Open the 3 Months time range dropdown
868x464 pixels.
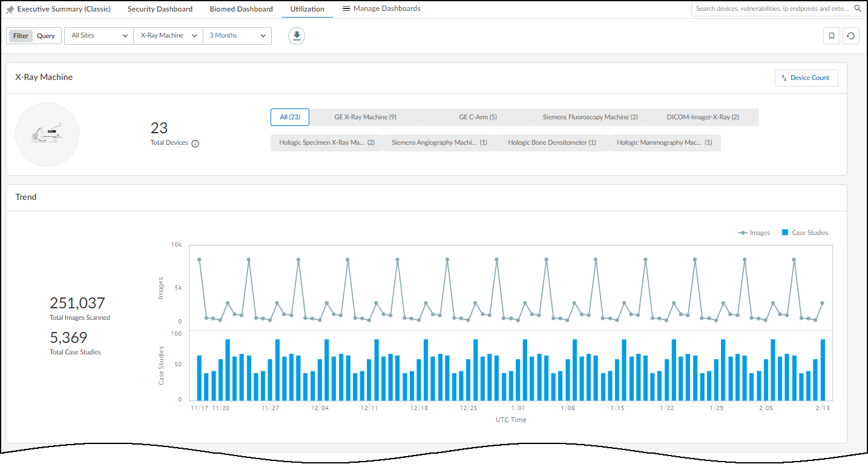pyautogui.click(x=237, y=36)
